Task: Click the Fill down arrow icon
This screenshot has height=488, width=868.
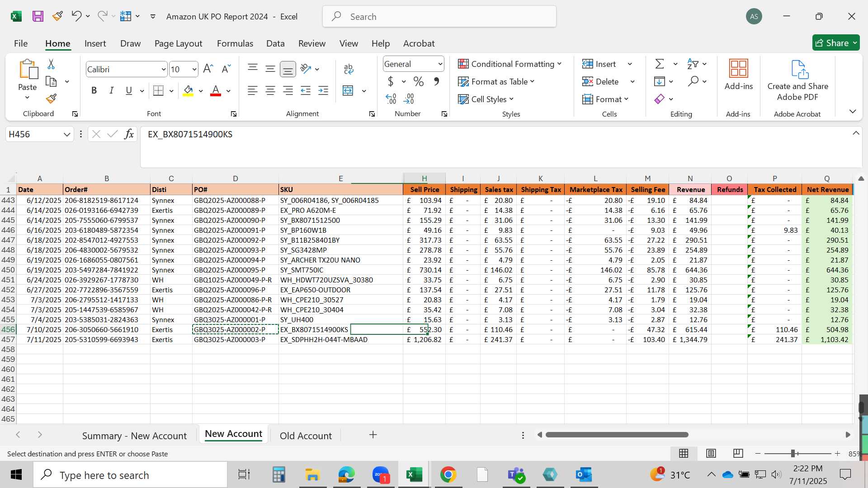Action: coord(660,82)
